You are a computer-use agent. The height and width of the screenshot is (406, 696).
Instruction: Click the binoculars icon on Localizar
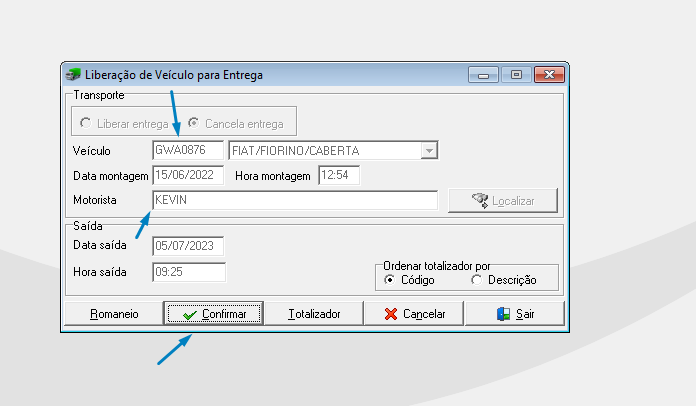tap(480, 201)
